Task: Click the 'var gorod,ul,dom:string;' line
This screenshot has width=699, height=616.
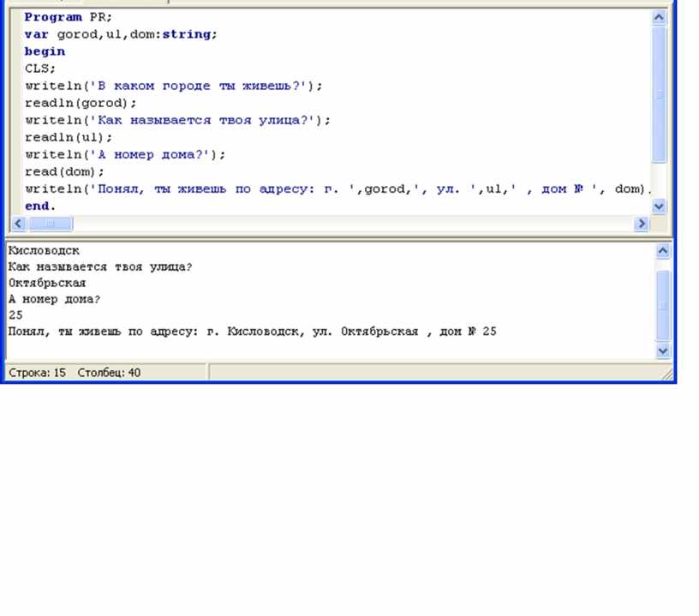Action: [121, 34]
